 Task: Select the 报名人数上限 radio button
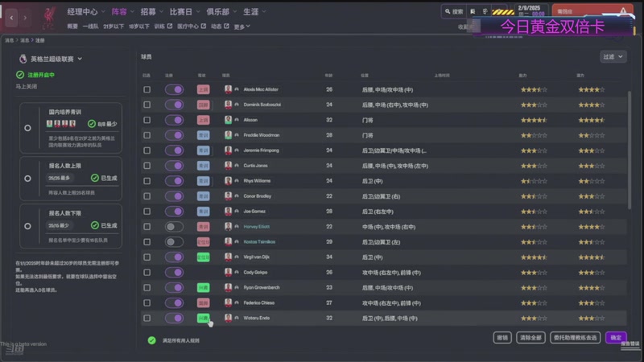(27, 179)
